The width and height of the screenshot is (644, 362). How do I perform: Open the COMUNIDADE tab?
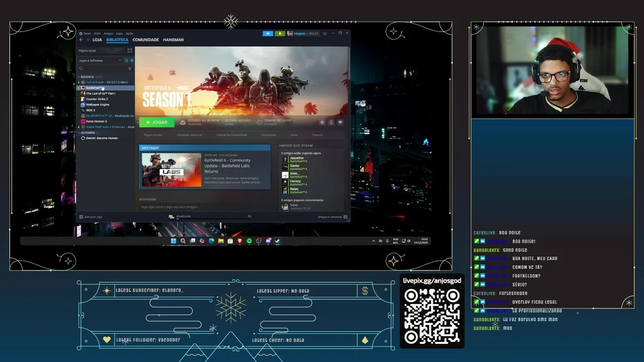146,40
